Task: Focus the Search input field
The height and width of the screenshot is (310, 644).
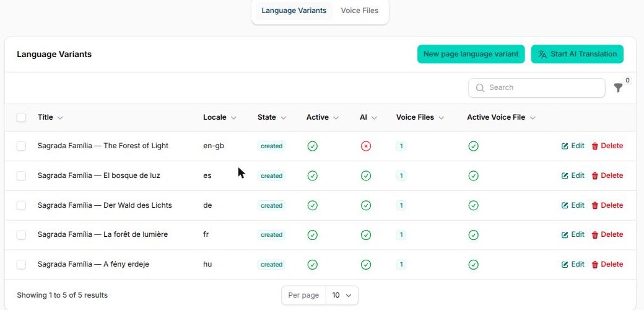Action: click(536, 87)
